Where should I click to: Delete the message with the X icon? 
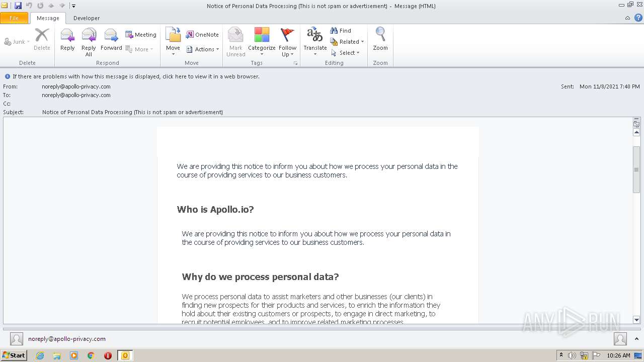tap(42, 40)
